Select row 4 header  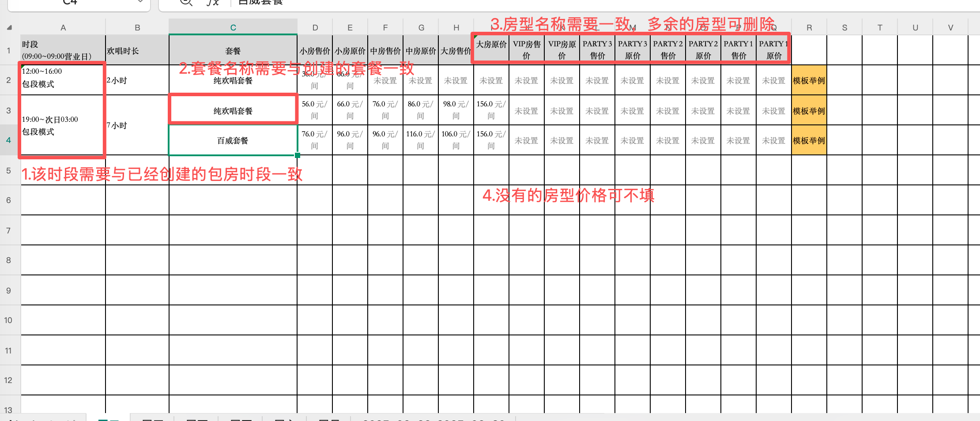click(x=8, y=140)
